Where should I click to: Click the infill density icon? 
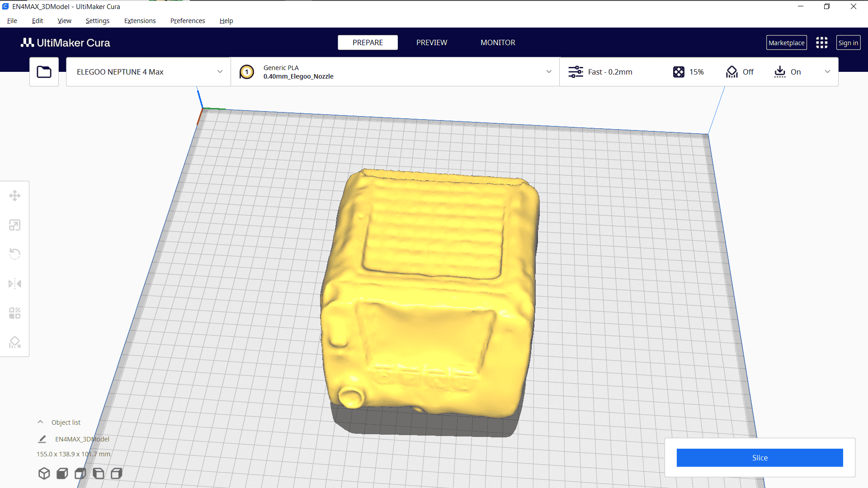click(679, 72)
